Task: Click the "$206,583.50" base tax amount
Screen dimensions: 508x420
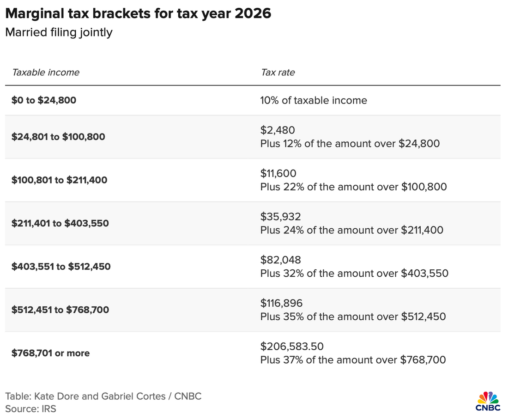Action: click(x=291, y=347)
